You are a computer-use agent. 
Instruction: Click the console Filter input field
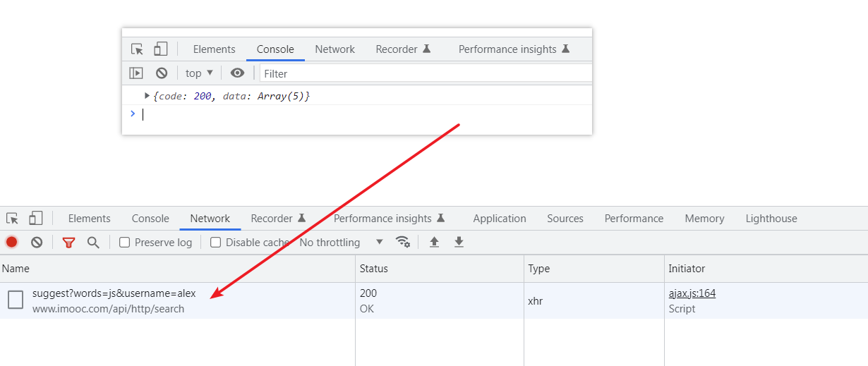coord(423,73)
